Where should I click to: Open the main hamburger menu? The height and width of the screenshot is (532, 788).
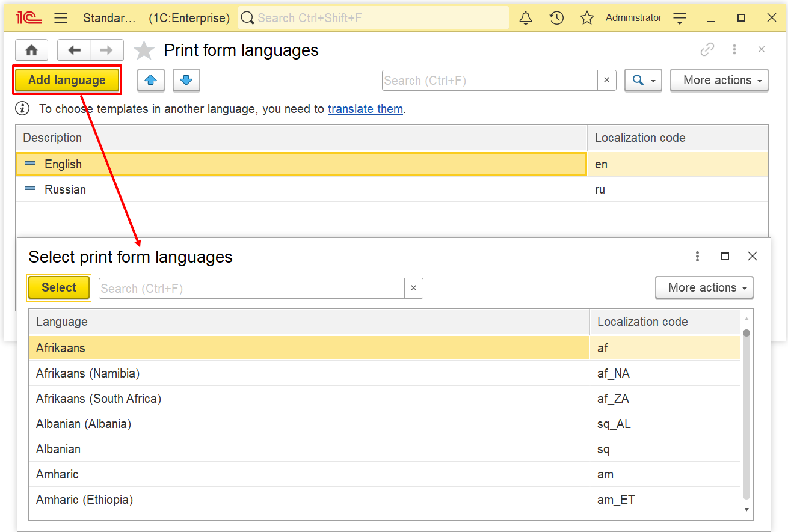point(61,18)
